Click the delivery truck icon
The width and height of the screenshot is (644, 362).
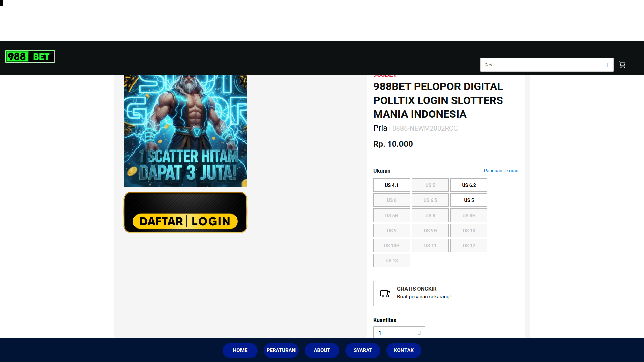[x=385, y=294]
